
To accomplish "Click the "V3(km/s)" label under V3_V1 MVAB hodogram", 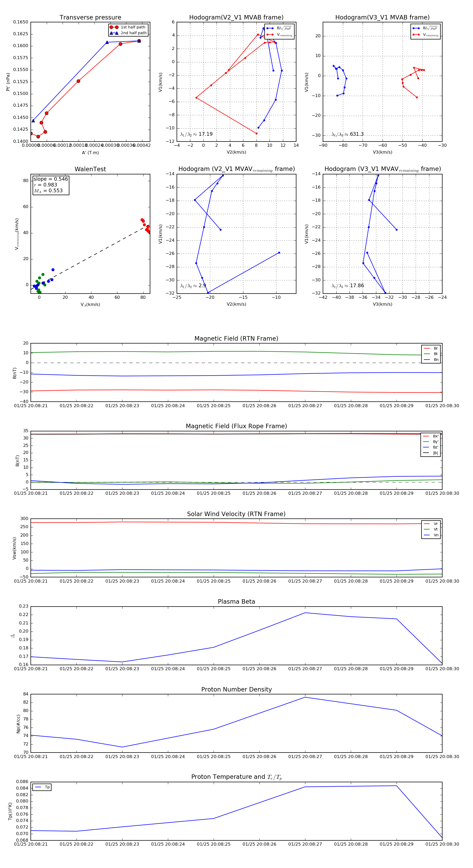I will pos(382,152).
